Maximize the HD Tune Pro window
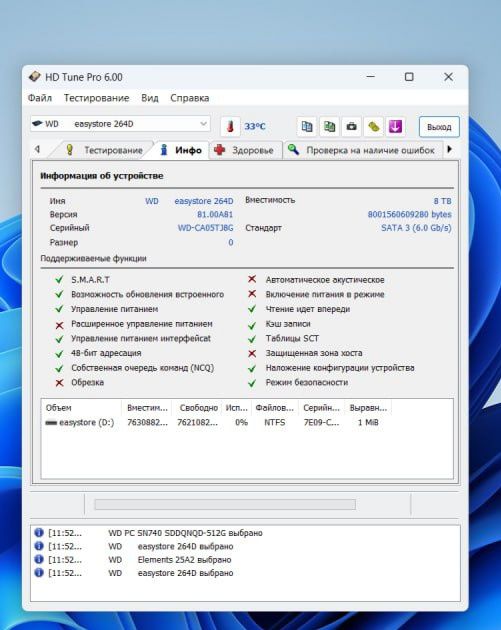This screenshot has height=630, width=501. pos(409,76)
